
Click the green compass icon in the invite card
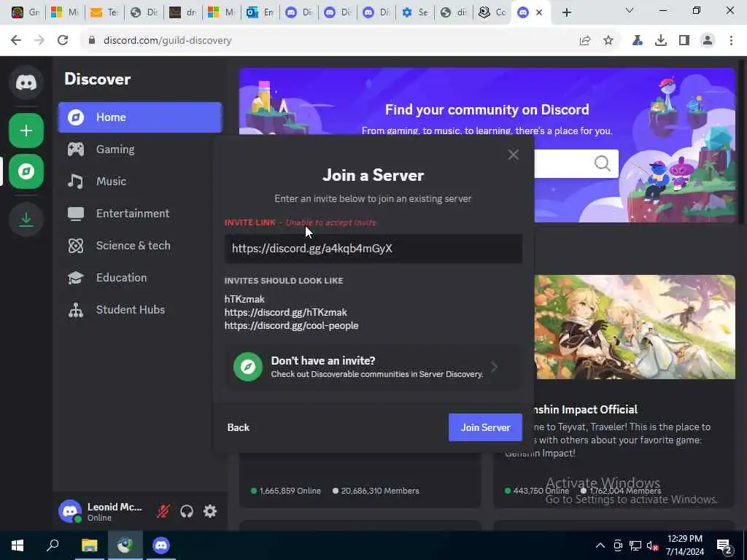click(x=248, y=367)
